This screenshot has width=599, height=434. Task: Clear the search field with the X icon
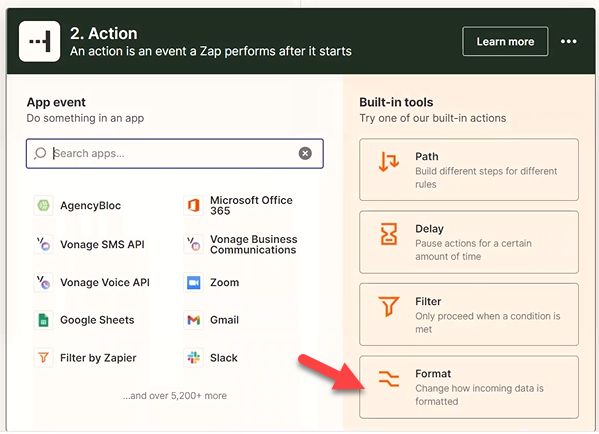tap(305, 153)
